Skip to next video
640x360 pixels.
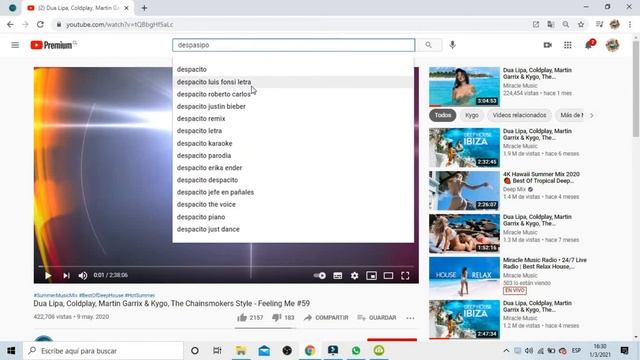(66, 276)
